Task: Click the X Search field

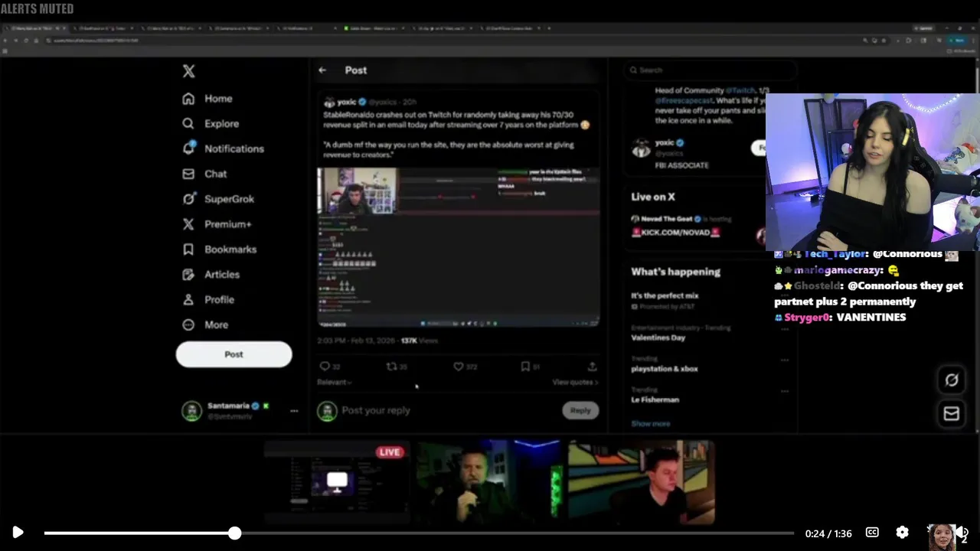Action: pos(710,70)
